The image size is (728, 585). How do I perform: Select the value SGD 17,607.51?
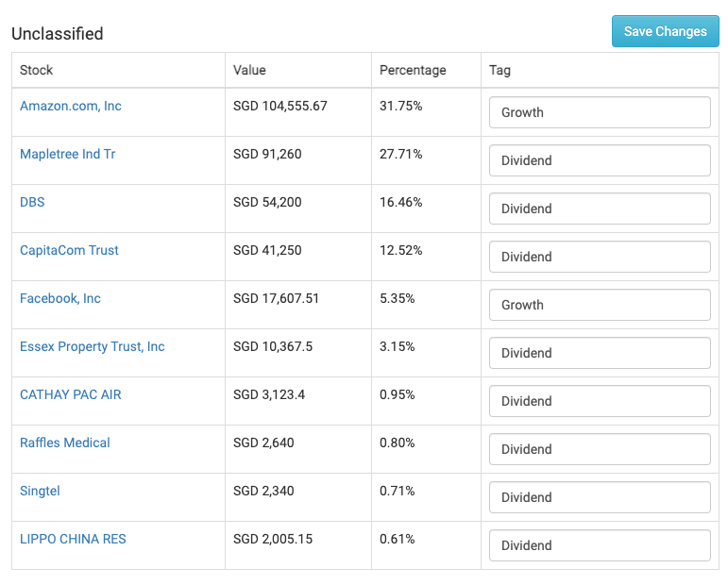point(276,298)
